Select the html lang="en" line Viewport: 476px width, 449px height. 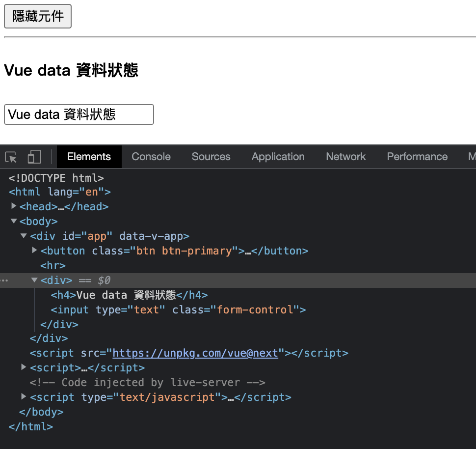[x=60, y=192]
